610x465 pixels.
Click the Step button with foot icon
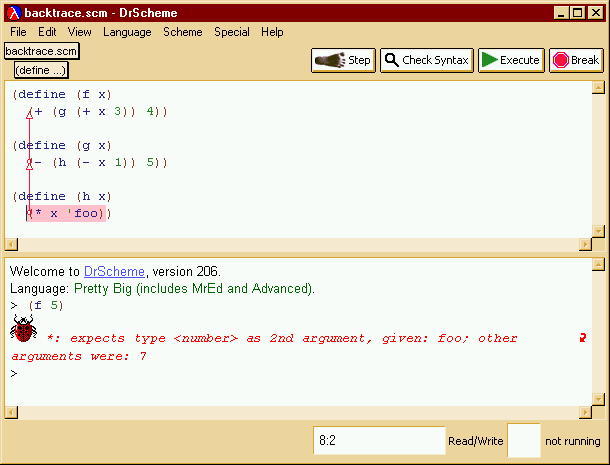pyautogui.click(x=343, y=60)
